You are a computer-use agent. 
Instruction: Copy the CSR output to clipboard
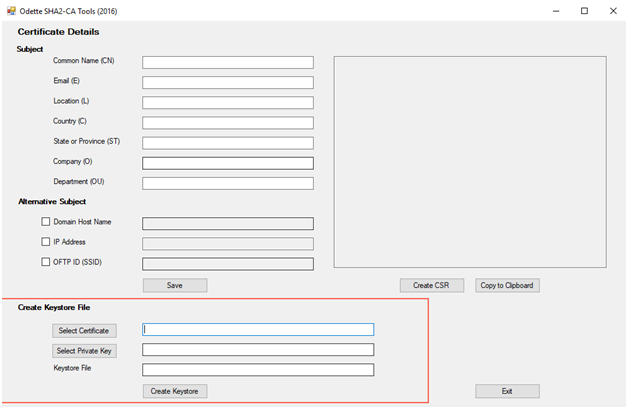click(x=507, y=285)
